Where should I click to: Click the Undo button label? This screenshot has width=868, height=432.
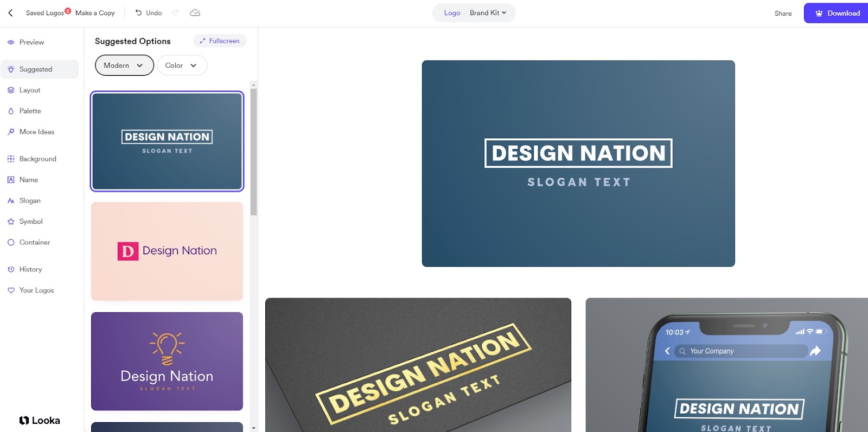(x=154, y=13)
